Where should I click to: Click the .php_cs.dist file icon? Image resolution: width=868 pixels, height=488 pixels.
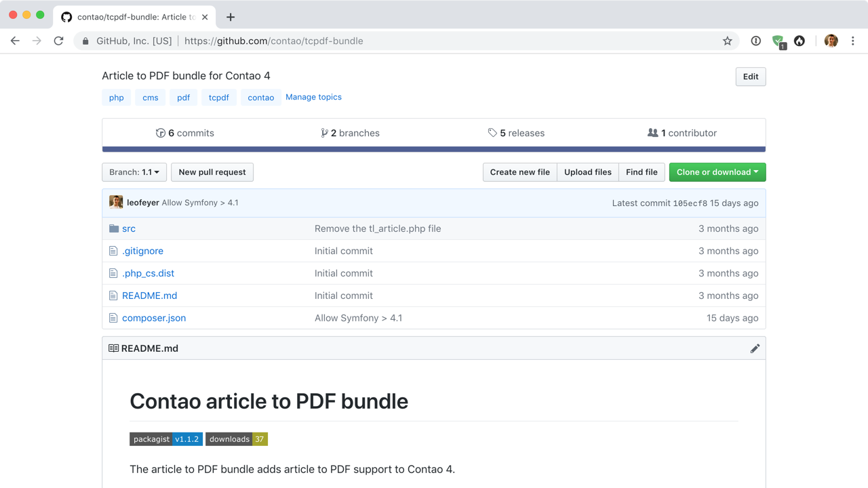point(113,273)
